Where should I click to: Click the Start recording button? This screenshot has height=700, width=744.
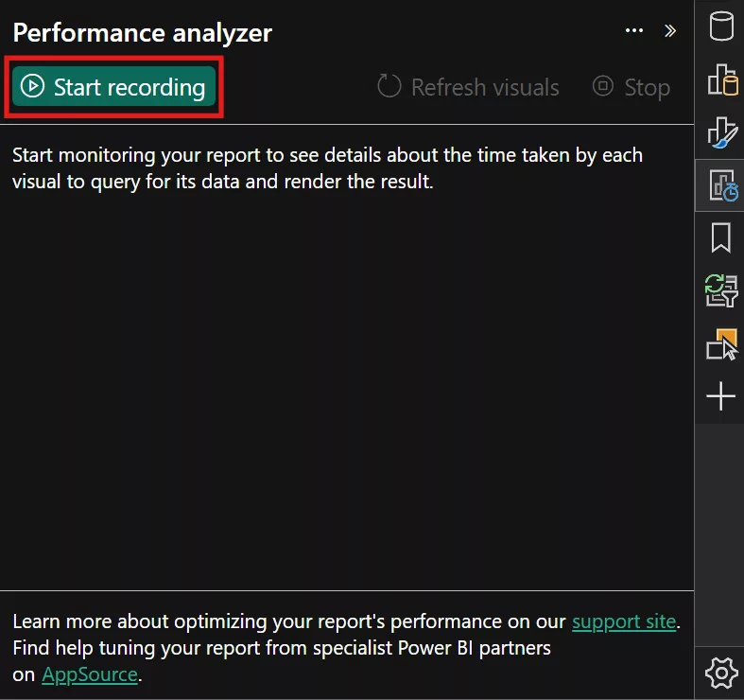pos(113,86)
